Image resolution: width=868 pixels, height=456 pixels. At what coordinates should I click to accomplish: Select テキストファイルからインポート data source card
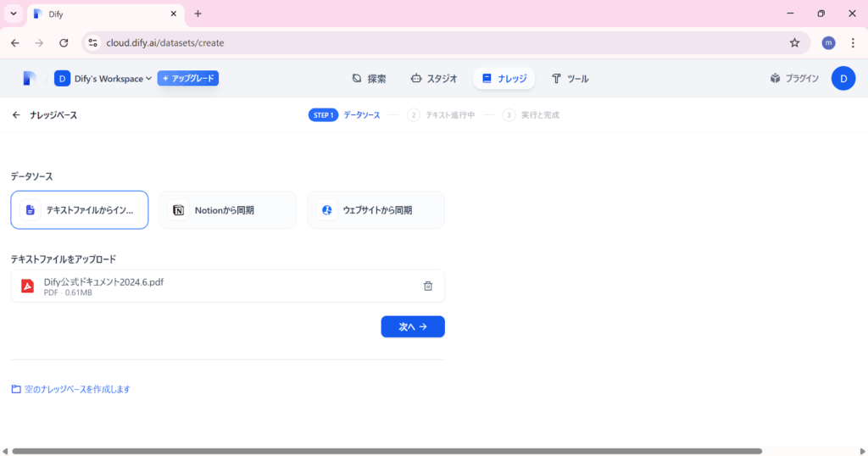80,210
